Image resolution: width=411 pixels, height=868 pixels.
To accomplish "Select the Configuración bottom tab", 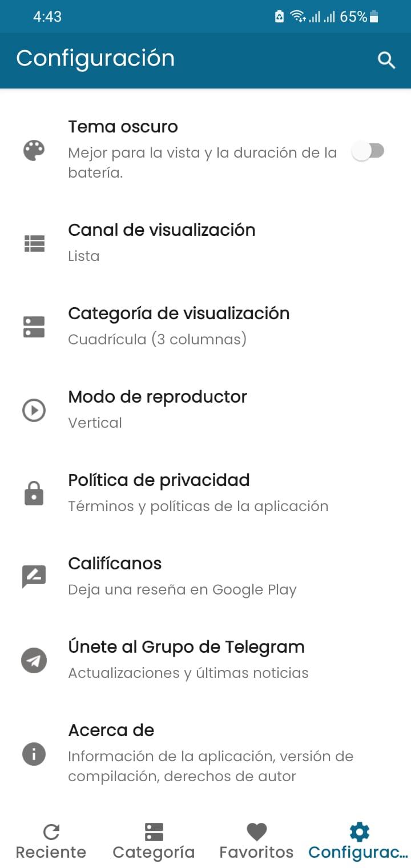I will tap(359, 842).
